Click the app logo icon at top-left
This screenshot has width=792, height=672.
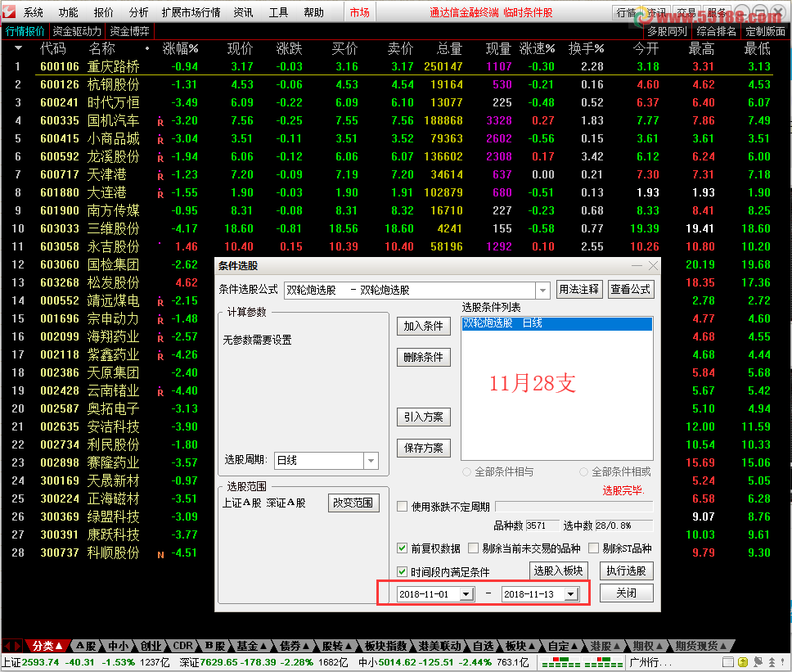tap(8, 11)
